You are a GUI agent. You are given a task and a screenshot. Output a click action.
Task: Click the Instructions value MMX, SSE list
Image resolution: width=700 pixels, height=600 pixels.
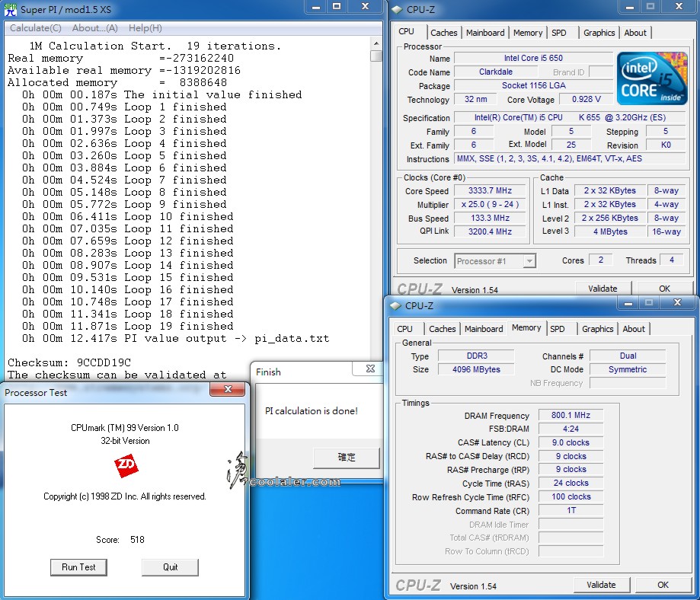[570, 158]
